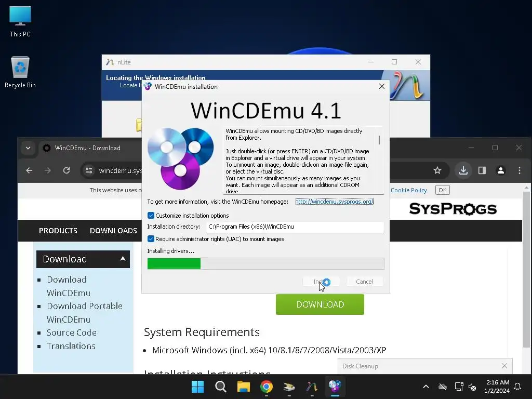Bookmark this page with star icon
This screenshot has height=399, width=532.
[437, 170]
